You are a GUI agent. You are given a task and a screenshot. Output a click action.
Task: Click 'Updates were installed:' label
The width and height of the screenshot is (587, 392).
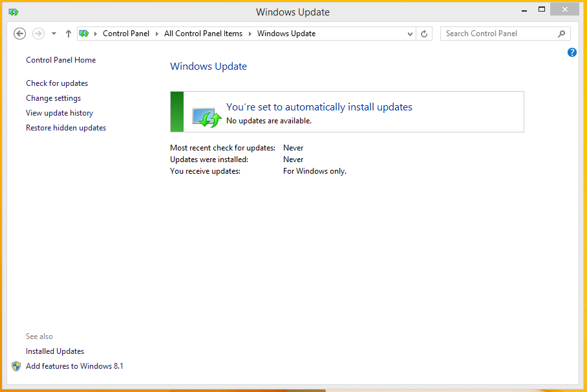(209, 160)
